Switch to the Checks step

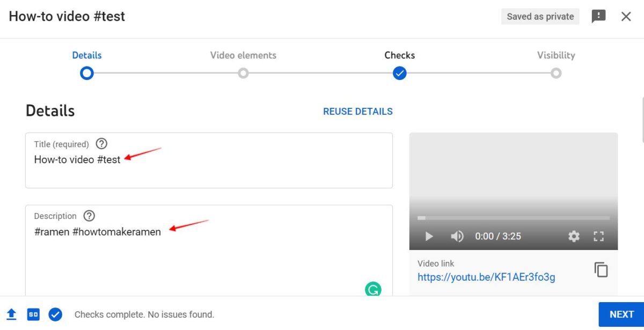(x=399, y=72)
